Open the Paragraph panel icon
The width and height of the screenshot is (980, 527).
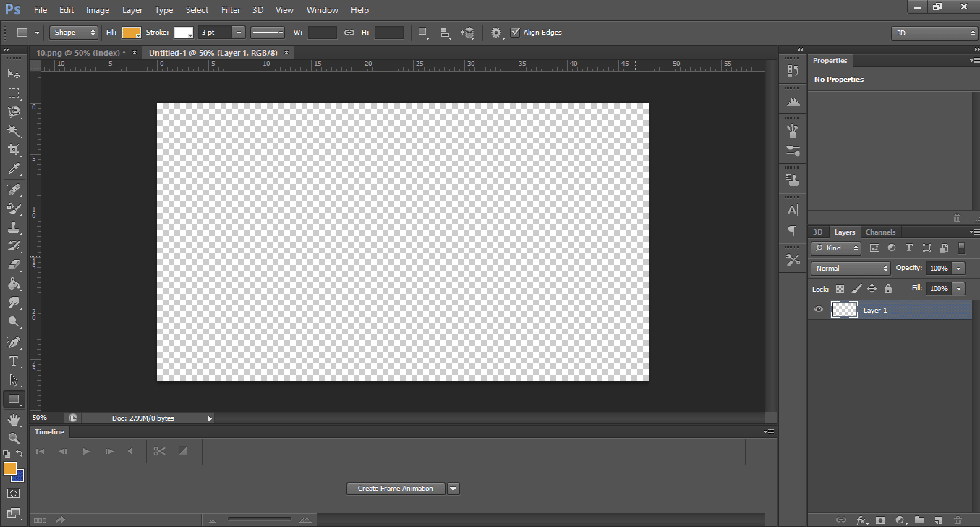pos(793,230)
